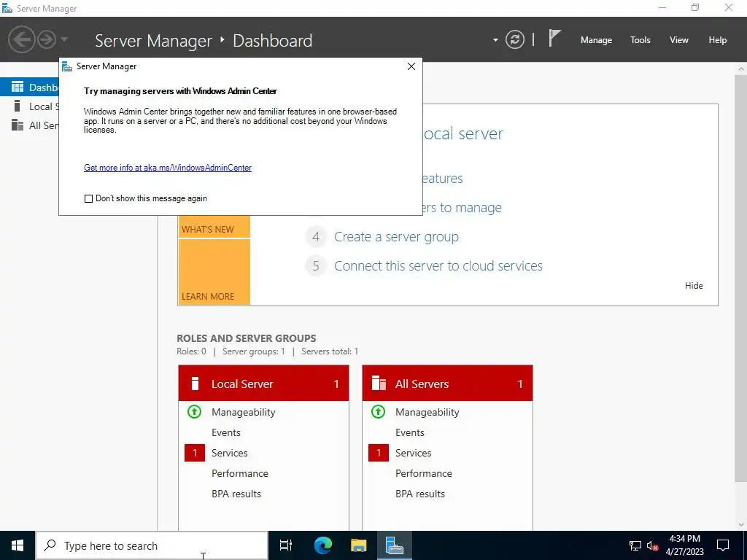Click Server Manager taskbar icon
The image size is (747, 560).
395,545
